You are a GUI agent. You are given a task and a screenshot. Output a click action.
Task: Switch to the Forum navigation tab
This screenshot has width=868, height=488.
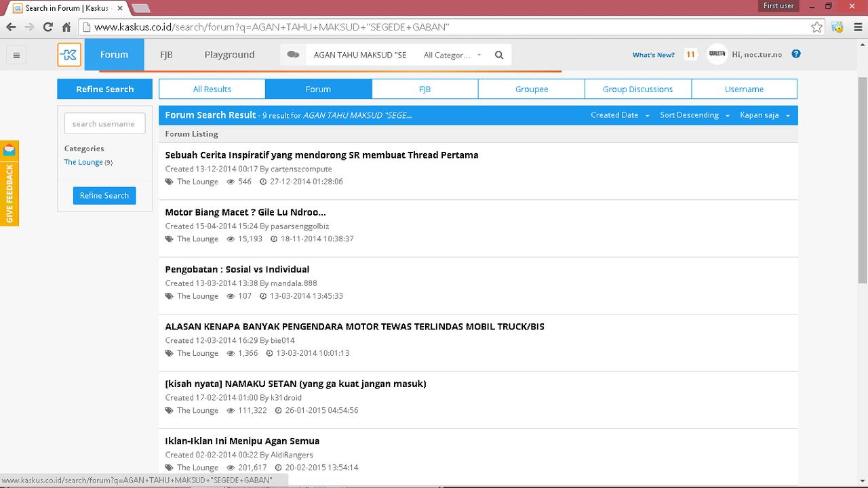114,55
